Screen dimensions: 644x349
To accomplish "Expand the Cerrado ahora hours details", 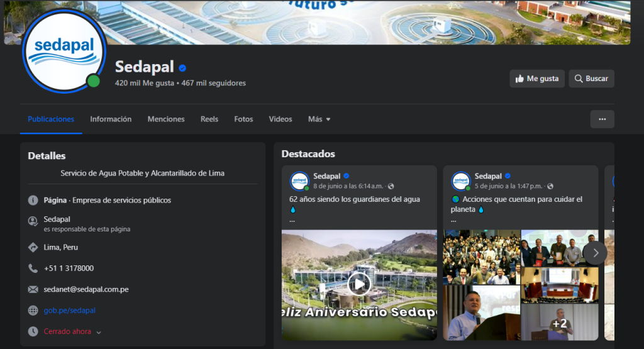I will point(99,332).
